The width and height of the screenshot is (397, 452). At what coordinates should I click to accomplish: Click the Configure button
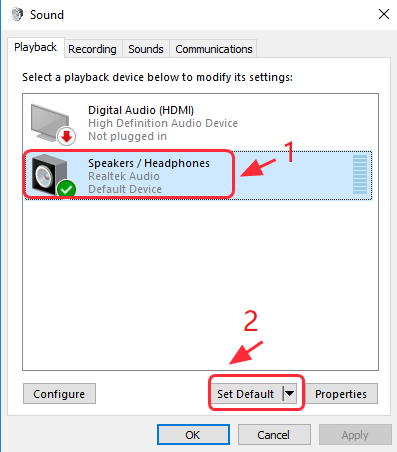pos(59,394)
